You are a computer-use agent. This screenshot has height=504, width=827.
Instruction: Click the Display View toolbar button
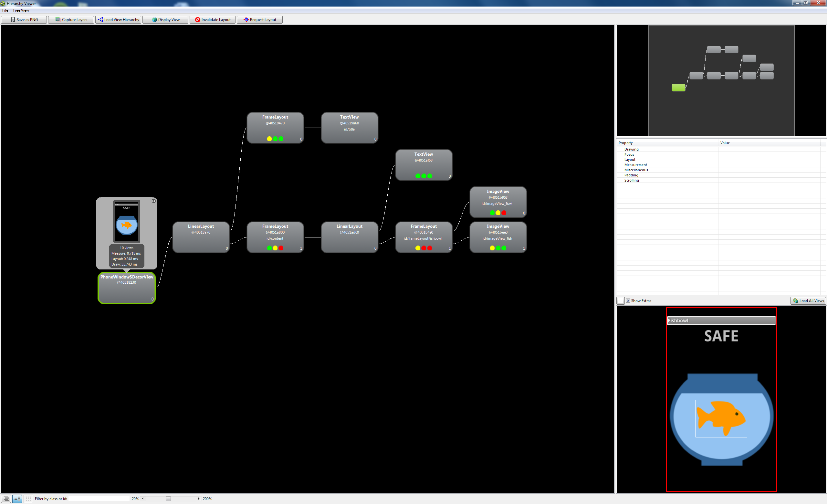[165, 20]
